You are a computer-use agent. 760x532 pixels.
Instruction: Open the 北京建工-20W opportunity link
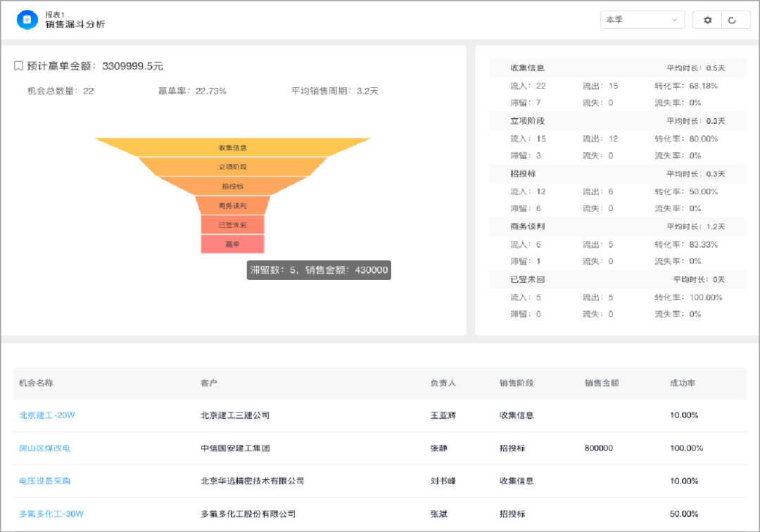pyautogui.click(x=47, y=415)
